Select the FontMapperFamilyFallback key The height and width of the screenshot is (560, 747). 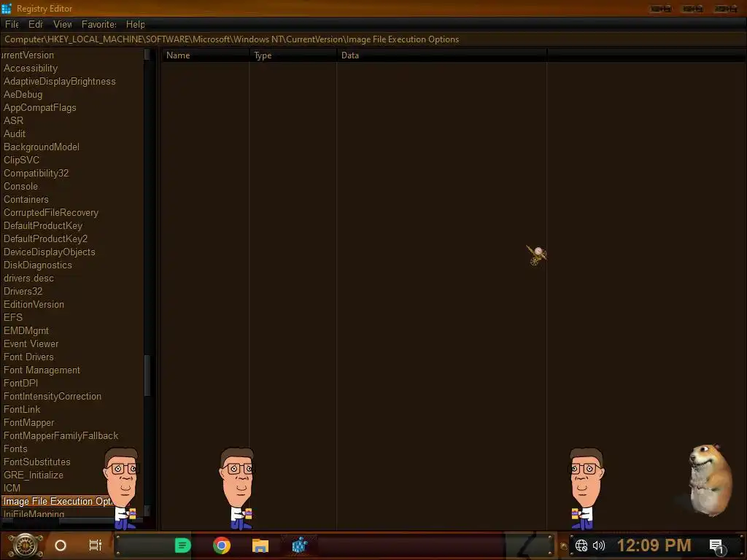[x=61, y=435]
